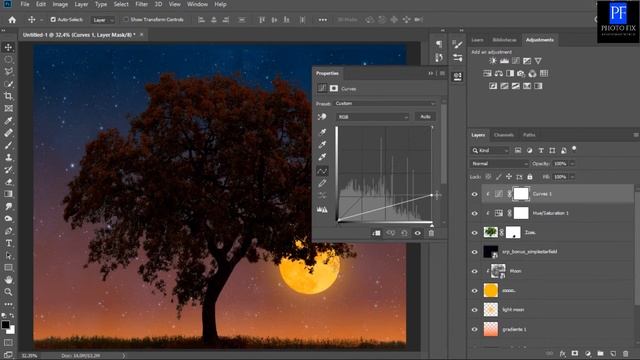Image resolution: width=640 pixels, height=360 pixels.
Task: Open the Filter menu
Action: click(141, 4)
